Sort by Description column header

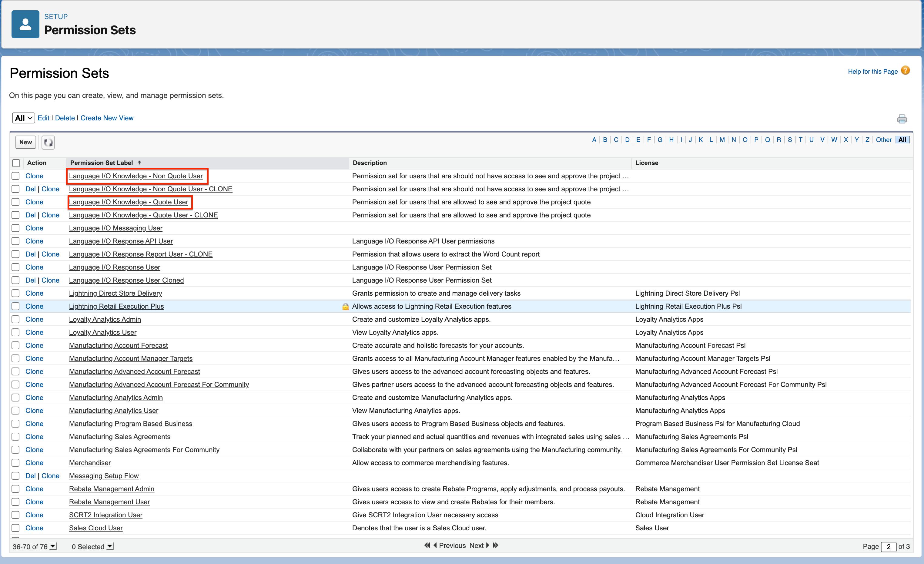click(370, 163)
